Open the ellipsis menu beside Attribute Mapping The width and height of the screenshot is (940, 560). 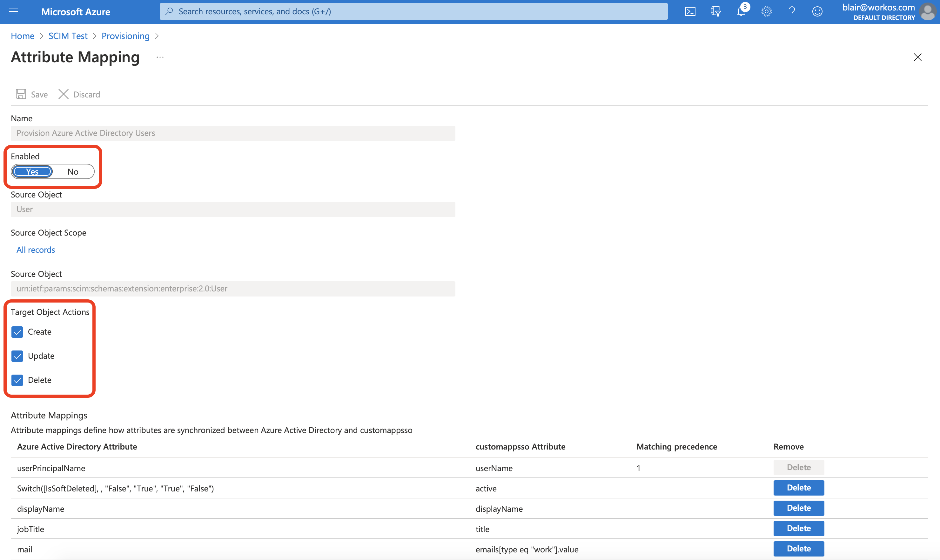click(x=160, y=57)
